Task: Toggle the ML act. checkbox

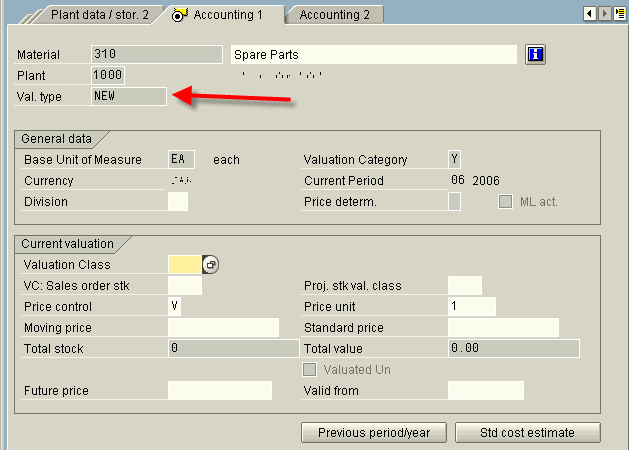Action: pos(506,202)
